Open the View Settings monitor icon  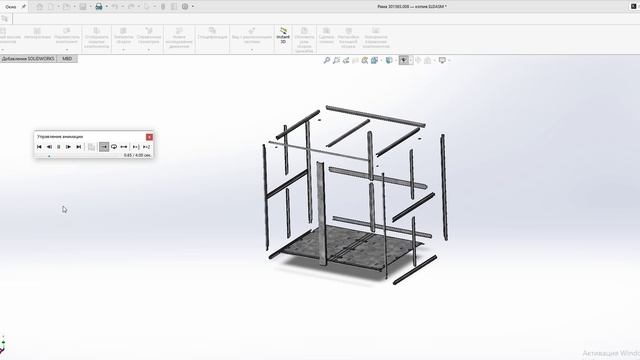pos(442,60)
